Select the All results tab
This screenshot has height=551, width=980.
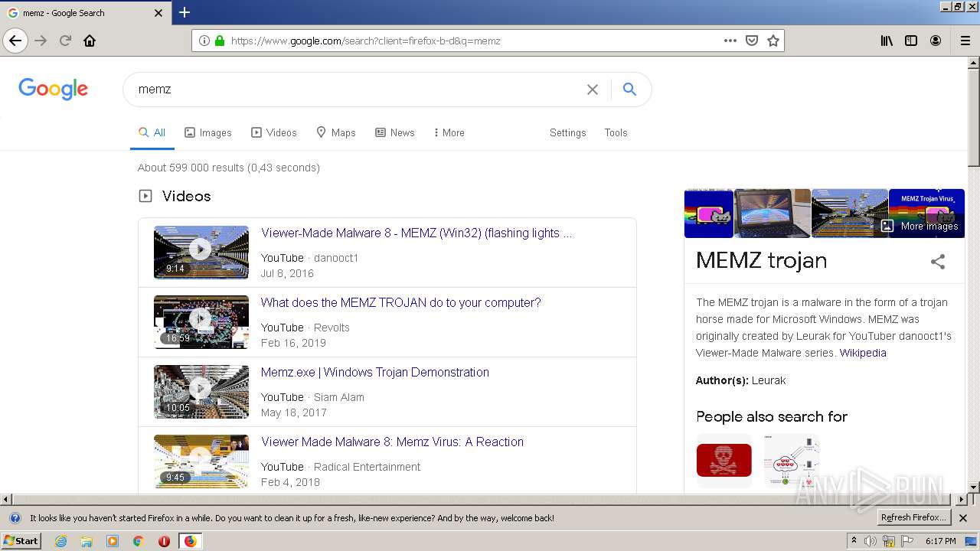pyautogui.click(x=152, y=132)
